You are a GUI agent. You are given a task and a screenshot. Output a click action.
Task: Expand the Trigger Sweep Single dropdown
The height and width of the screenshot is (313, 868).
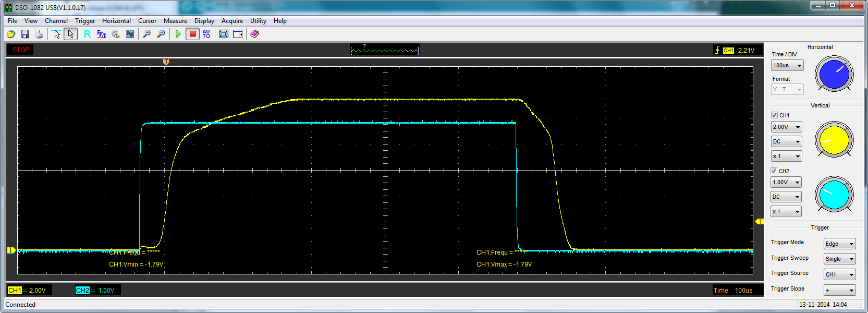click(839, 259)
